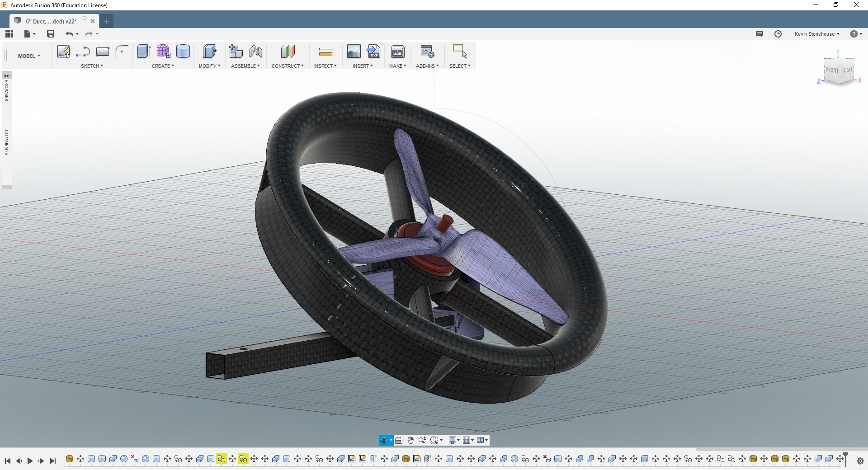Add a new design tab
The height and width of the screenshot is (470, 868).
coord(107,21)
